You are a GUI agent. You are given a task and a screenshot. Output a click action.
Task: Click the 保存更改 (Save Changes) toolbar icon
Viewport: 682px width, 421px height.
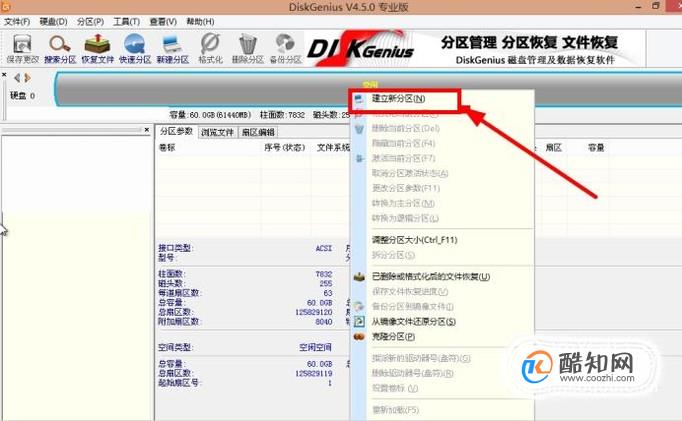click(23, 48)
